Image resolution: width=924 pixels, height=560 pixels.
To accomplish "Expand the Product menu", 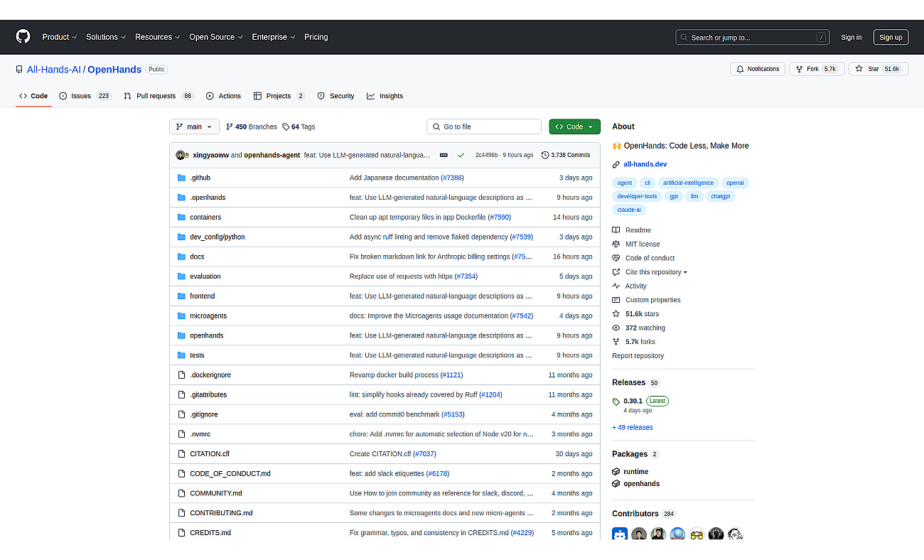I will point(59,37).
